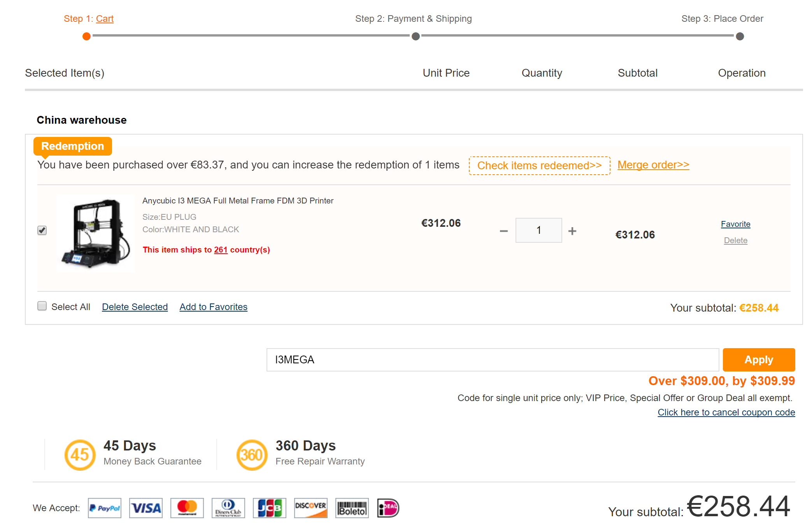Screen dimensions: 812x531
Task: Click Step 2: Payment & Shipping label
Action: 413,19
